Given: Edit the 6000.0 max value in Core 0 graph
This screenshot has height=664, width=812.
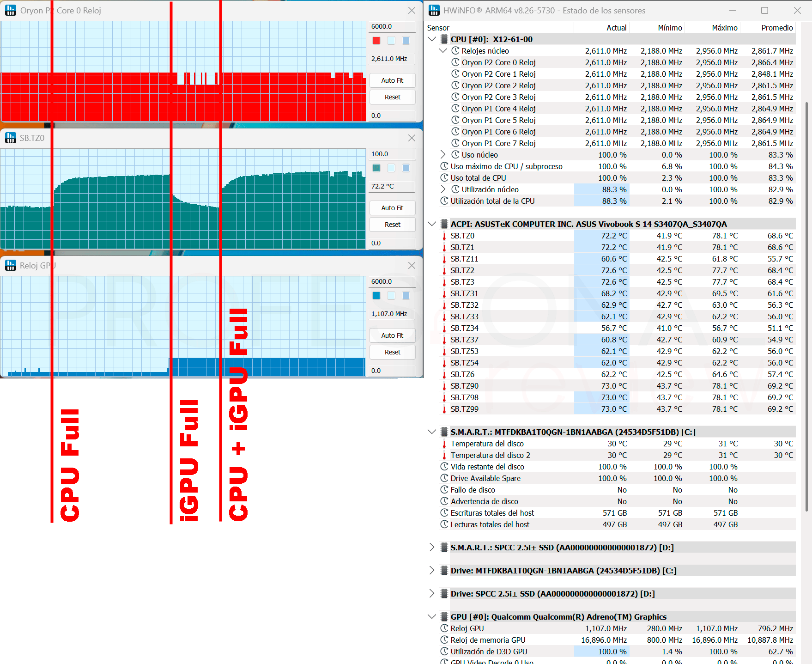Looking at the screenshot, I should pos(392,26).
